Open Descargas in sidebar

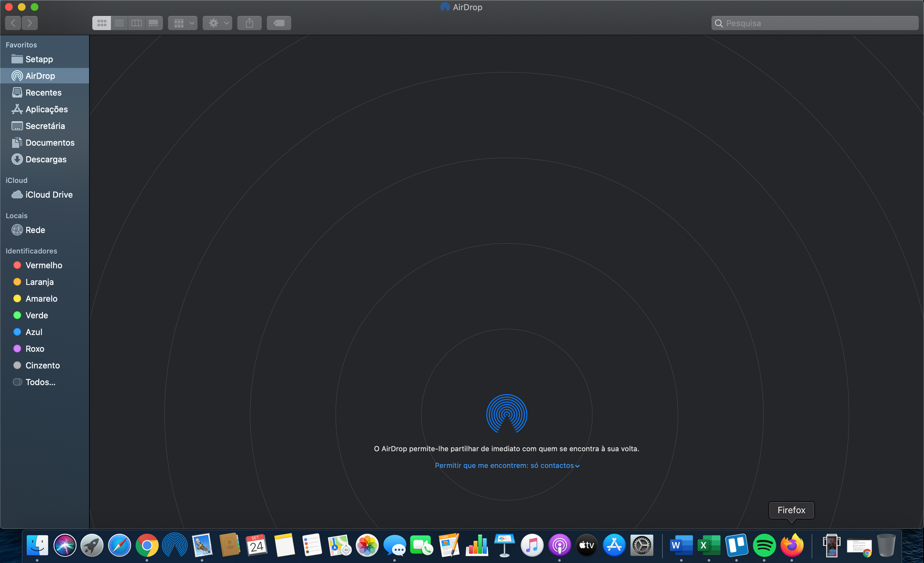pos(44,159)
